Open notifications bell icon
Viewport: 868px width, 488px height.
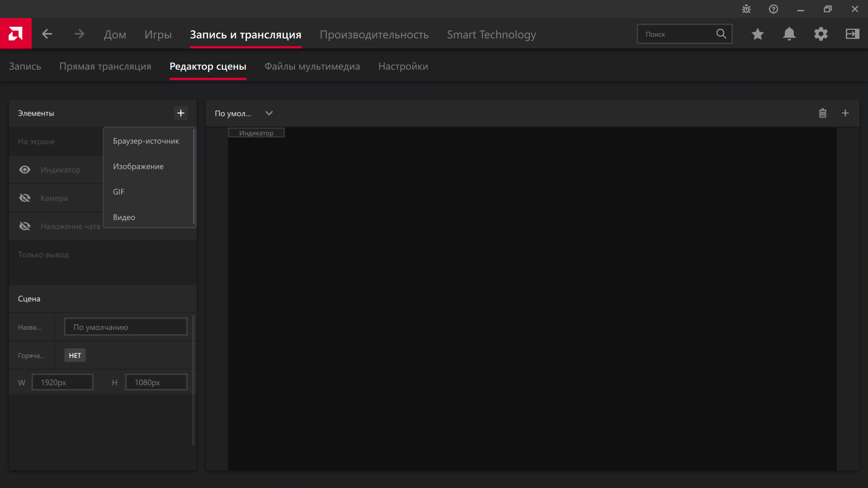(789, 34)
